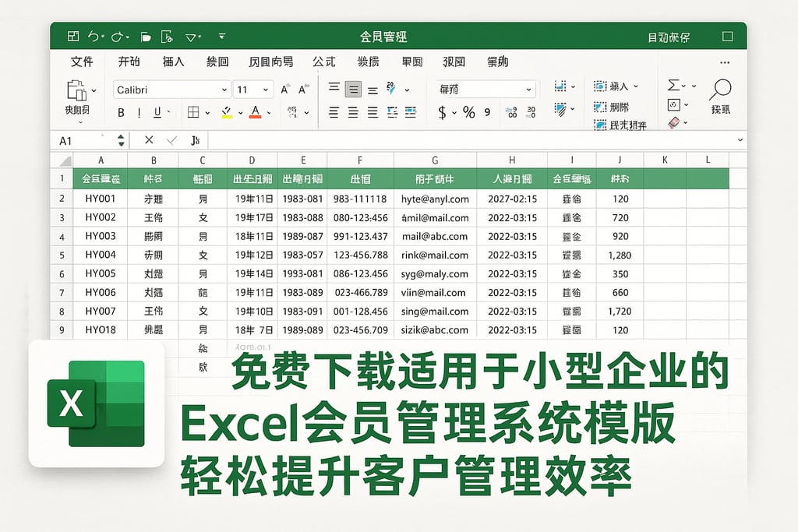Image resolution: width=798 pixels, height=532 pixels.
Task: Select cell containing HY004
Action: [x=101, y=255]
